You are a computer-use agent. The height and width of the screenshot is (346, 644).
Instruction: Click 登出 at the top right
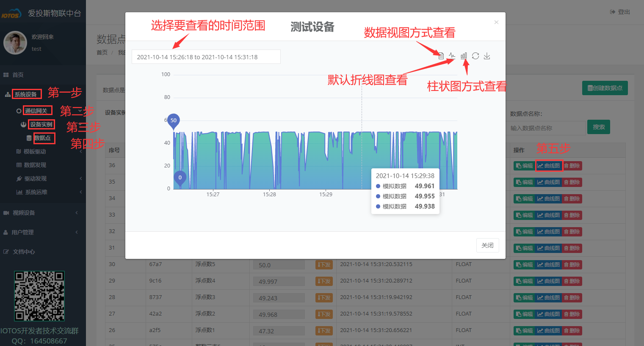(620, 11)
